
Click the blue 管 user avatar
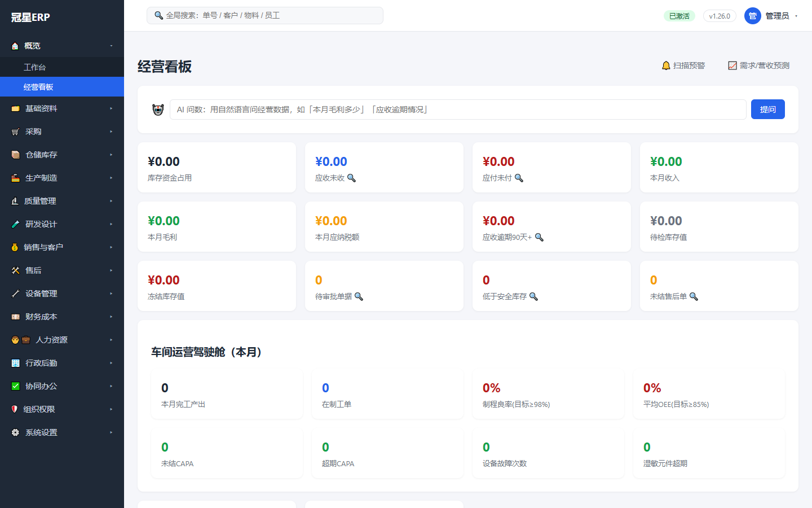pos(753,16)
